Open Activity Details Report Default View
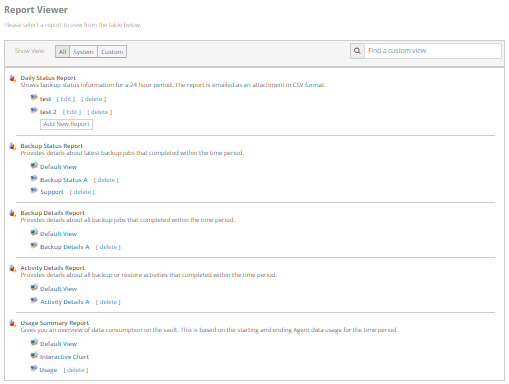Screen dimensions: 509x384 (58, 289)
